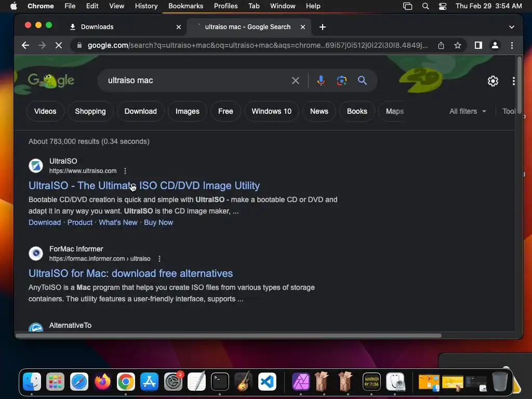Open the Chrome profile icon
The width and height of the screenshot is (532, 399).
coord(495,45)
